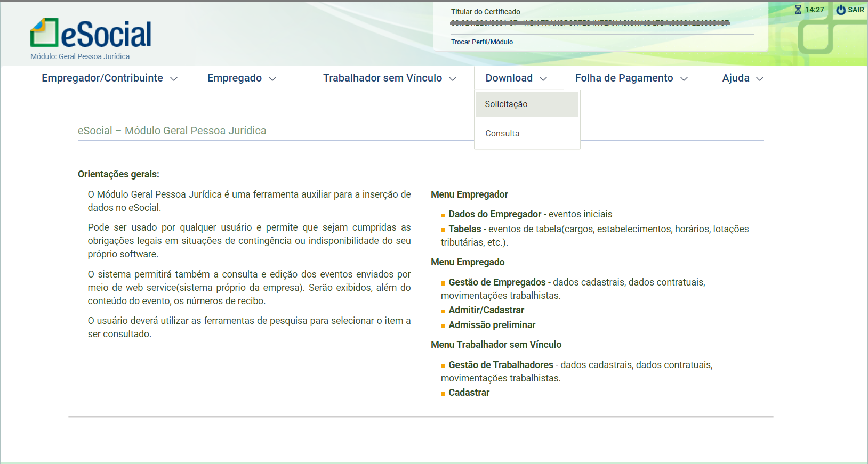Click the Trocar Perfil/Módulo link
The image size is (868, 464).
pyautogui.click(x=482, y=42)
